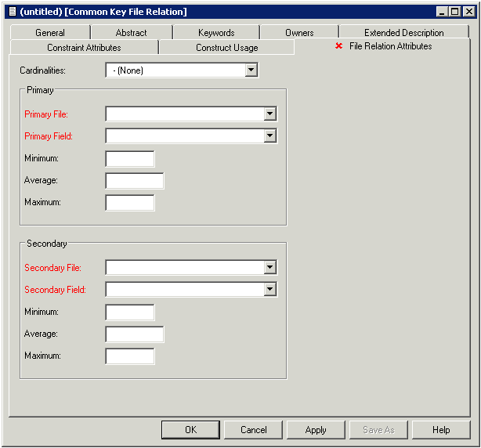Show the Construct Usage tab
Viewport: 481px width, 448px height.
226,48
